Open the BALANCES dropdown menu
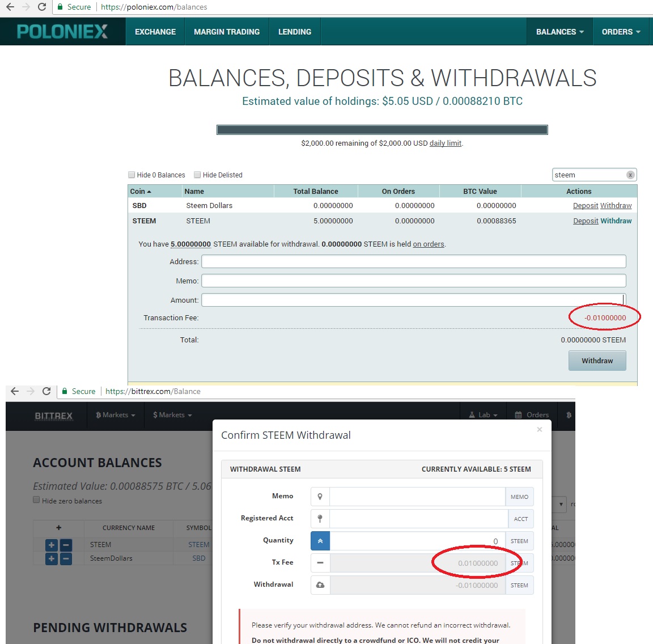The width and height of the screenshot is (653, 644). click(559, 32)
